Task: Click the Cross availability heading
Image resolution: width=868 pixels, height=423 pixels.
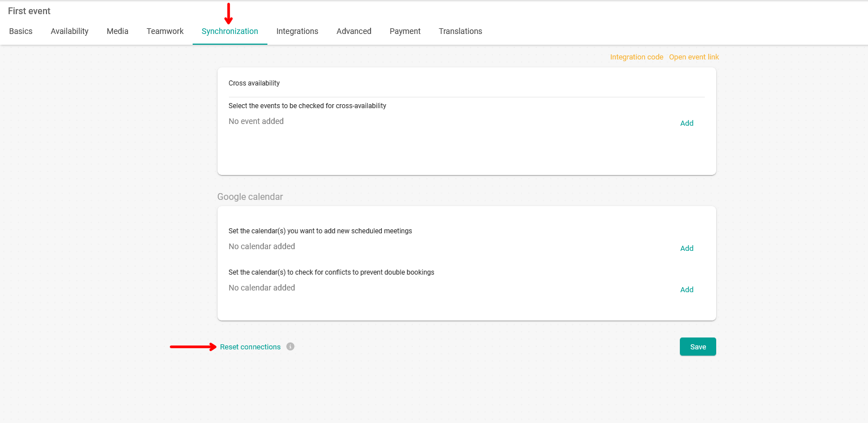Action: click(254, 83)
